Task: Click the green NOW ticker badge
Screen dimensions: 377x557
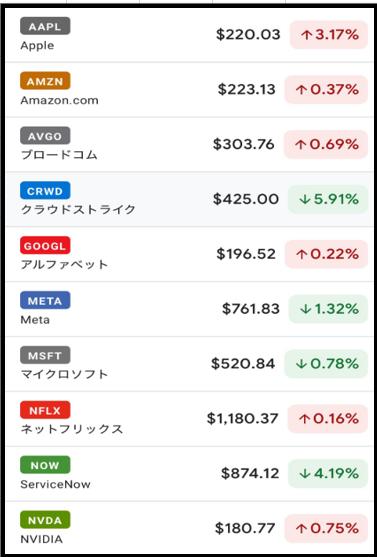Action: point(45,465)
